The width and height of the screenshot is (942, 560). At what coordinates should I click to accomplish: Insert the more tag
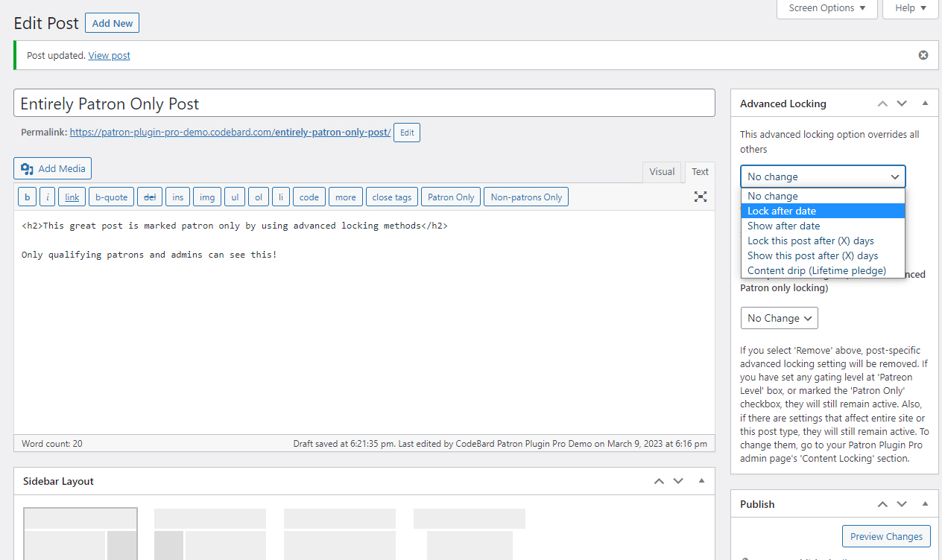point(346,197)
